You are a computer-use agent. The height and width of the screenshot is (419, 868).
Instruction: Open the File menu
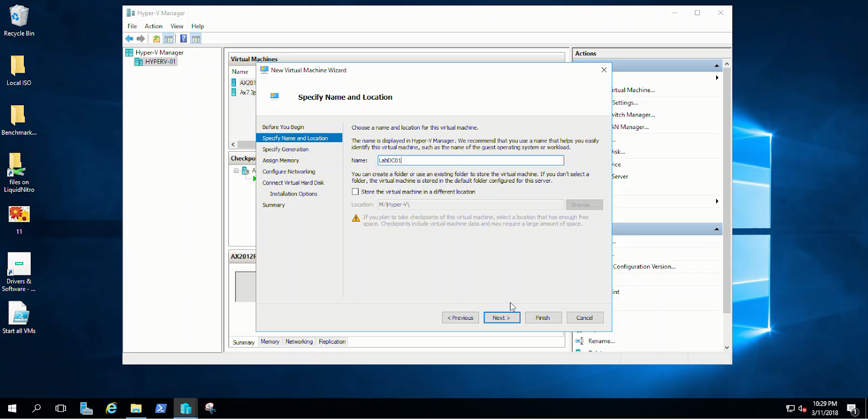pos(132,26)
